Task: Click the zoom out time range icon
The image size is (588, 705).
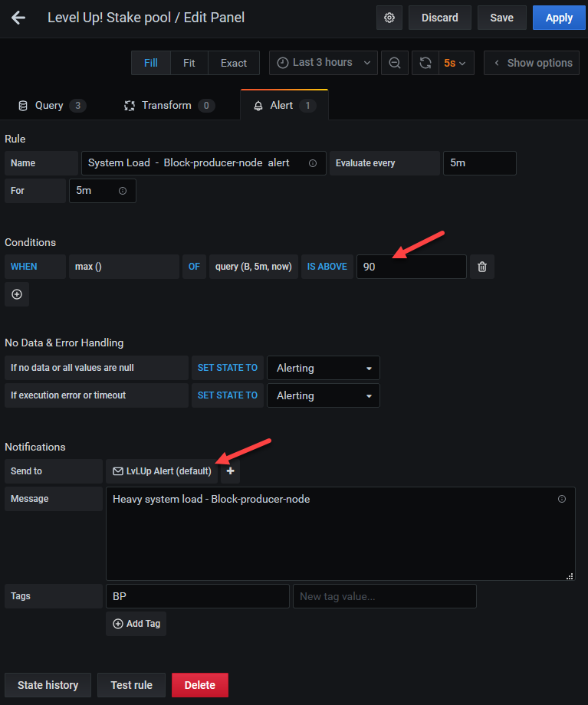Action: [395, 63]
